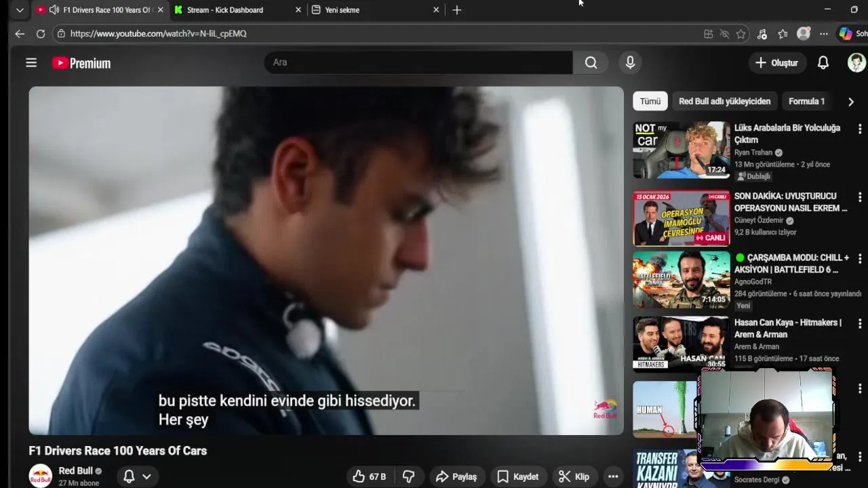
Task: Add page to favorites star
Action: coord(741,33)
